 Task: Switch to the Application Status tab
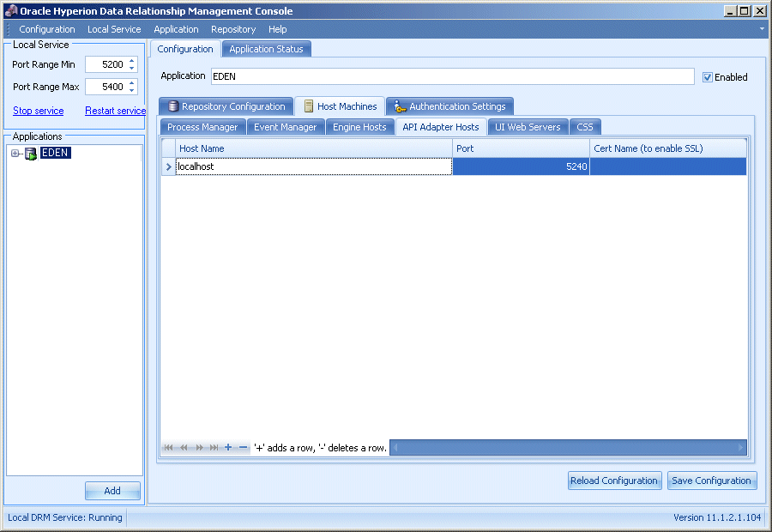(267, 49)
